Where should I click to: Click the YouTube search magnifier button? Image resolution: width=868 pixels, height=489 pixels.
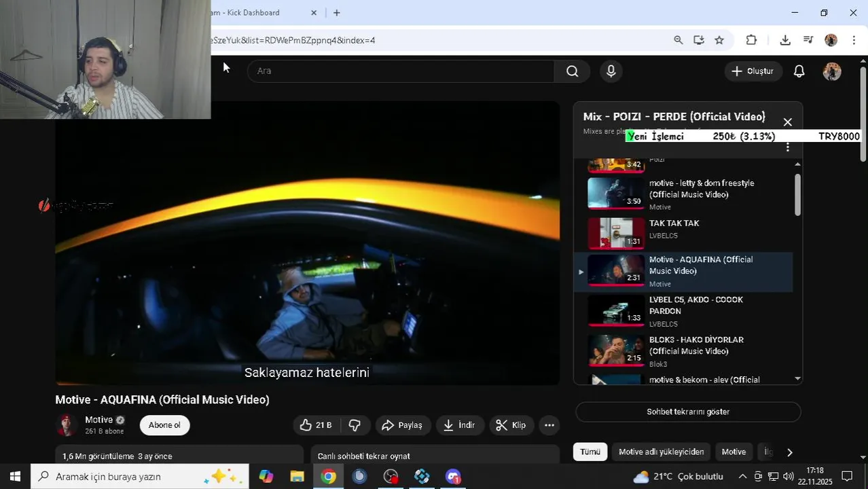[x=572, y=71]
